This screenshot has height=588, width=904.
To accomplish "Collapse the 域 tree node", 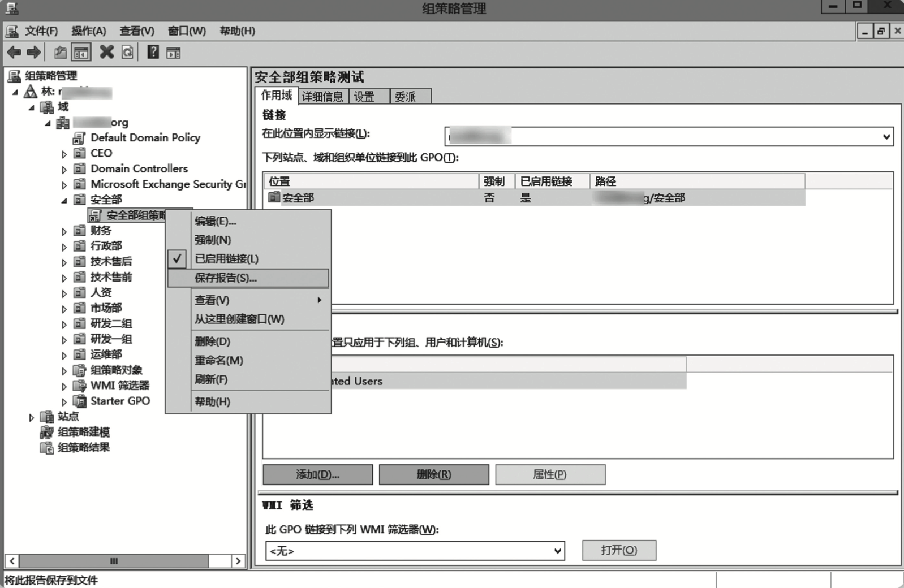I will (31, 107).
